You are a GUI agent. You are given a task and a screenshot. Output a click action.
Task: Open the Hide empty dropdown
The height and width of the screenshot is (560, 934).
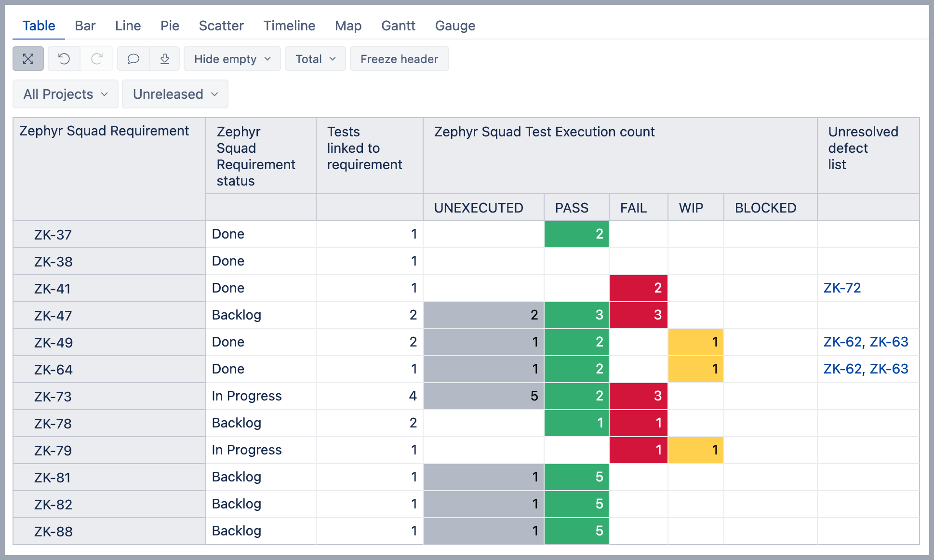pyautogui.click(x=231, y=59)
